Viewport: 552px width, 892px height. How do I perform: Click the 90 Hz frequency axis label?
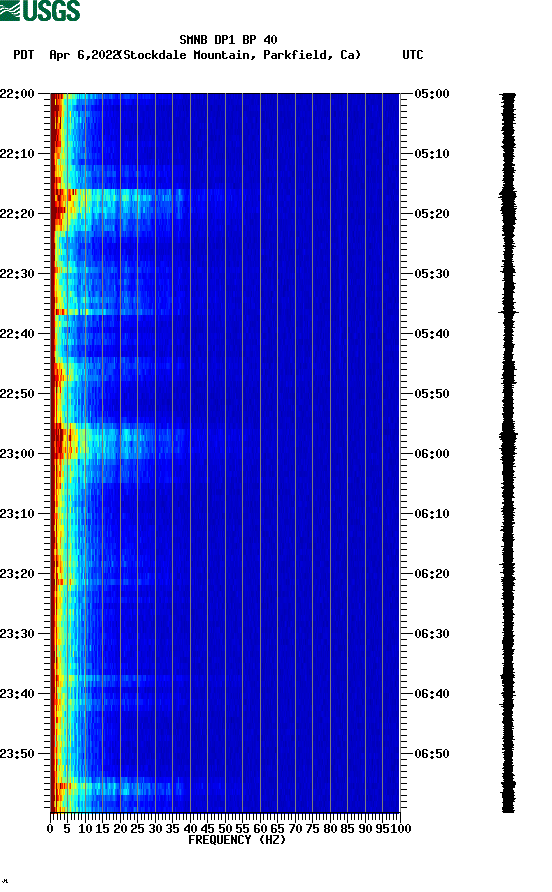coord(365,829)
